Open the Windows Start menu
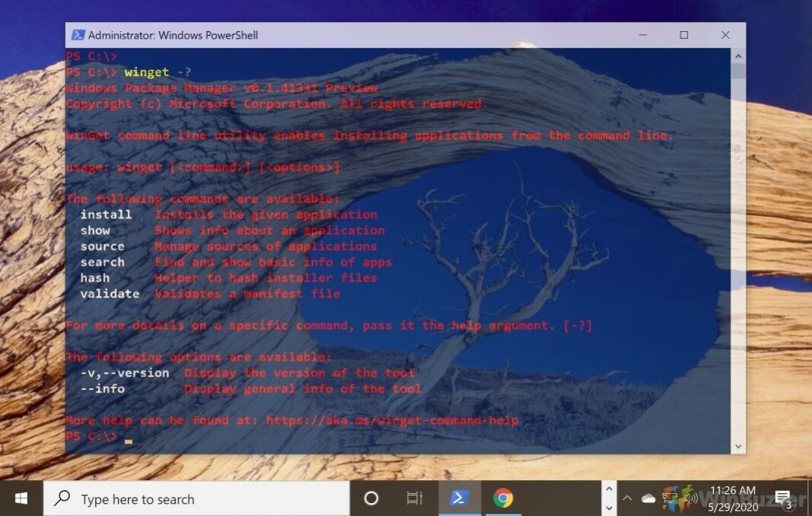812x516 pixels. coord(21,498)
